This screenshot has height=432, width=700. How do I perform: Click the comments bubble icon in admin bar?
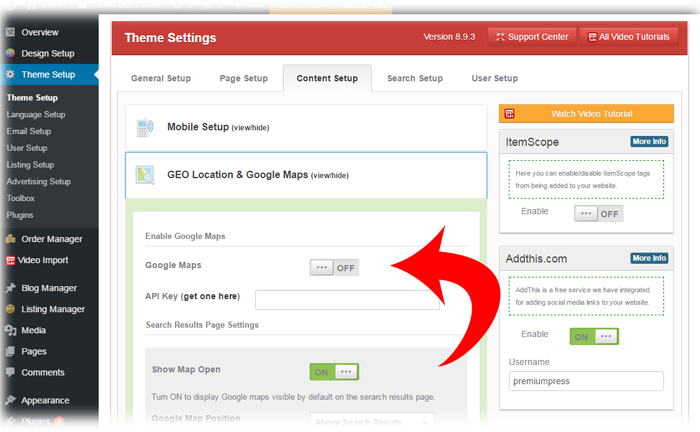click(x=204, y=6)
